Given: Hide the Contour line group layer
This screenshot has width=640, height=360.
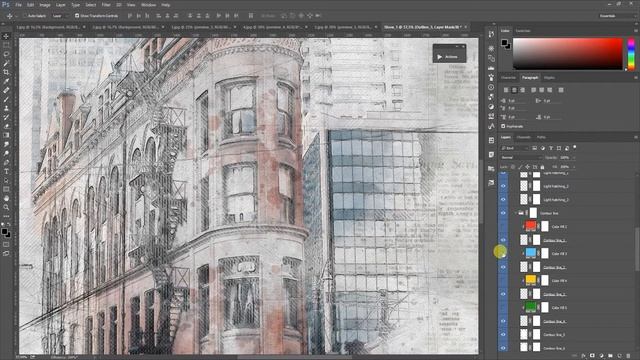Looking at the screenshot, I should click(x=503, y=213).
